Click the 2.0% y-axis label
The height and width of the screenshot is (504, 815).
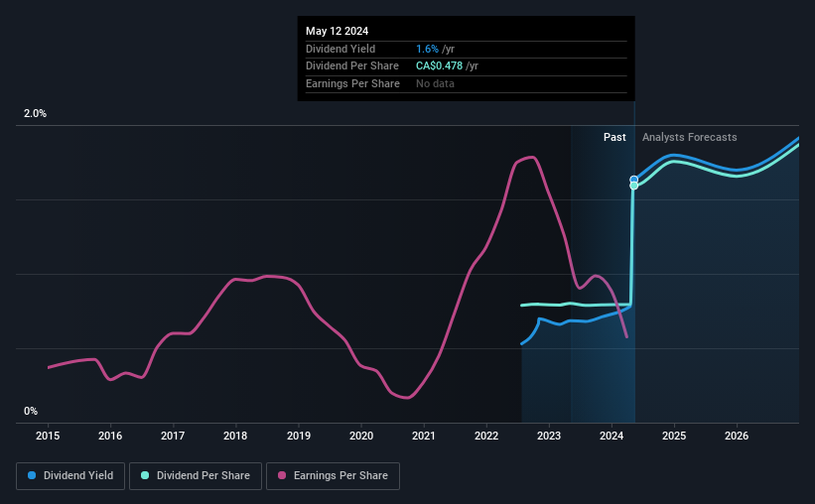pos(35,113)
